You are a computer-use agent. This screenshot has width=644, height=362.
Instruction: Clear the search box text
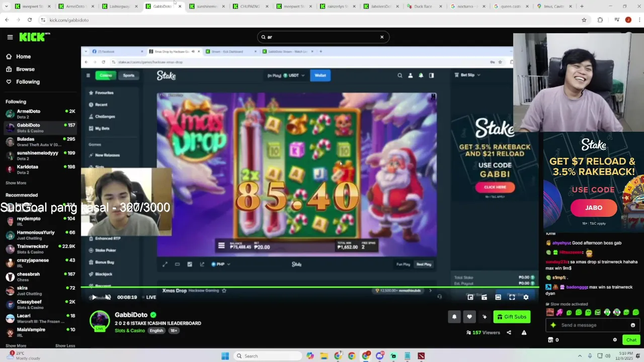tap(382, 37)
